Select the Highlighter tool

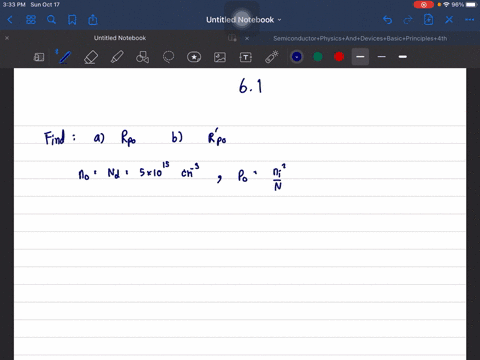117,57
